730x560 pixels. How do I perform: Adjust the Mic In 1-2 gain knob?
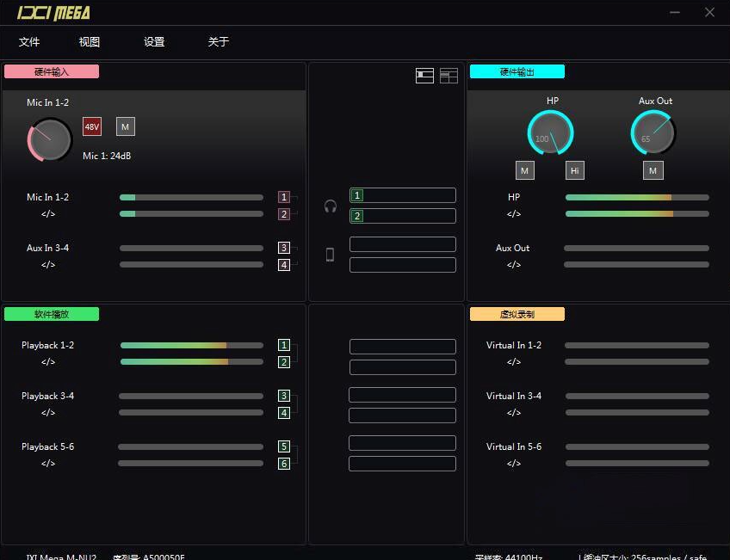[49, 139]
